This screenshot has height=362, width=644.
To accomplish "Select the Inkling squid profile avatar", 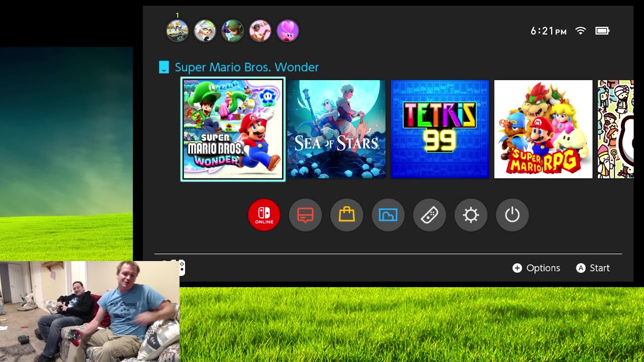I will [205, 31].
